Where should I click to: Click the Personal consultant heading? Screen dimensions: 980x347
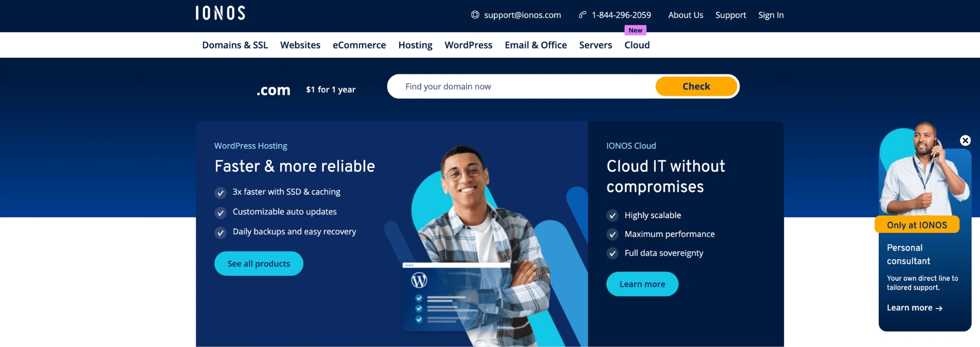pyautogui.click(x=908, y=254)
